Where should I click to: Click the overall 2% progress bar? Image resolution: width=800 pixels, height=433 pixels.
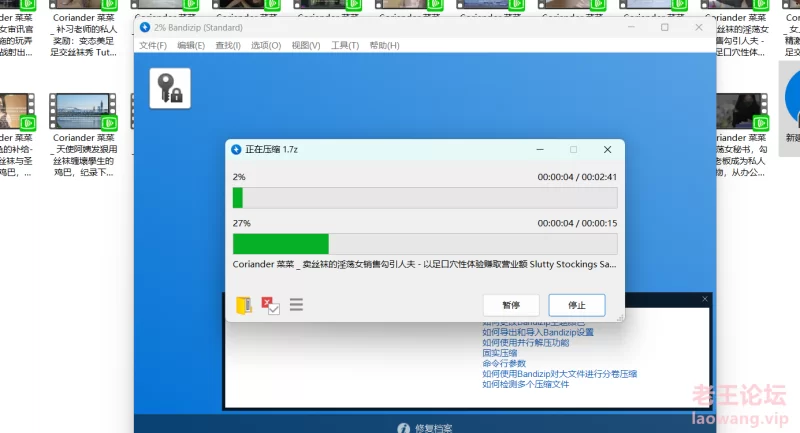tap(425, 198)
